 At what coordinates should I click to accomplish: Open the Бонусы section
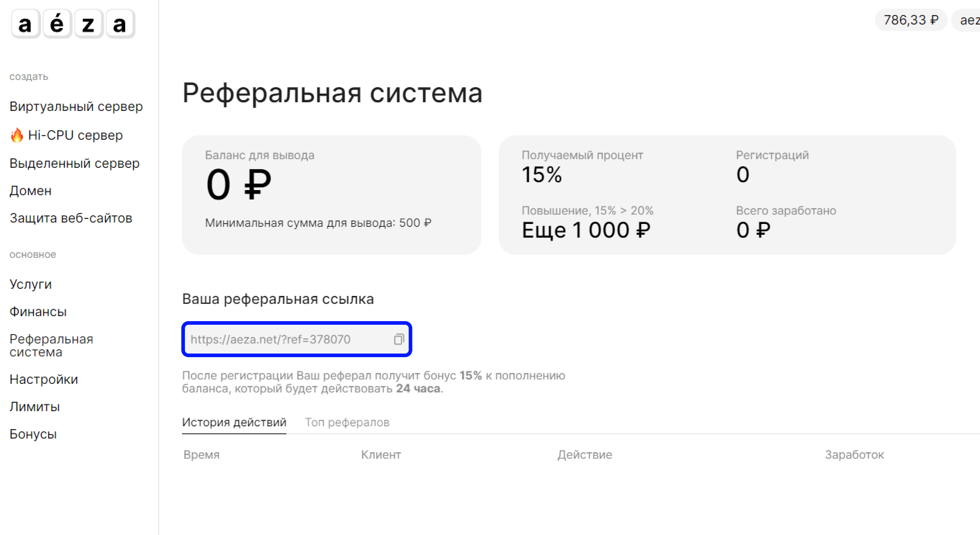33,434
